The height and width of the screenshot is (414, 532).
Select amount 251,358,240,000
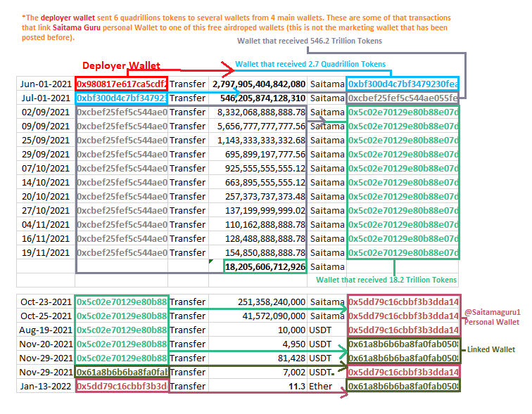(x=258, y=302)
